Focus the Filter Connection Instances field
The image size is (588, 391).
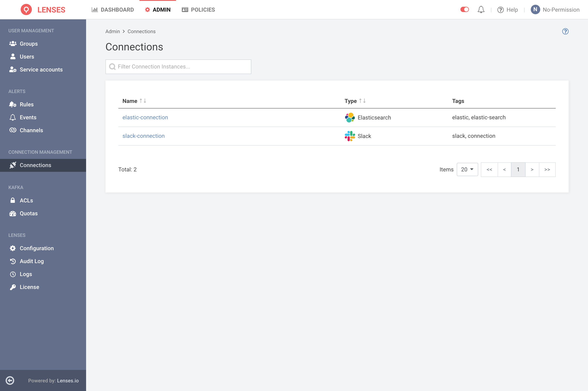click(x=182, y=67)
